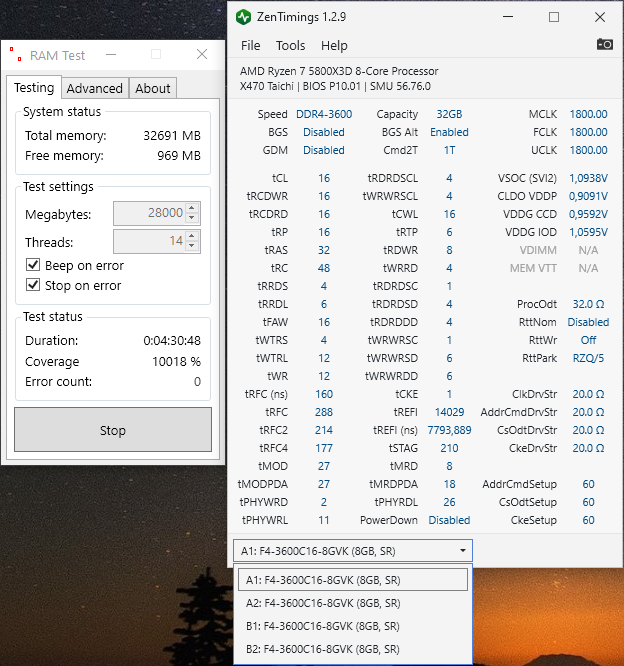Click the BGS Alt Enabled value
This screenshot has width=624, height=666.
(x=449, y=132)
